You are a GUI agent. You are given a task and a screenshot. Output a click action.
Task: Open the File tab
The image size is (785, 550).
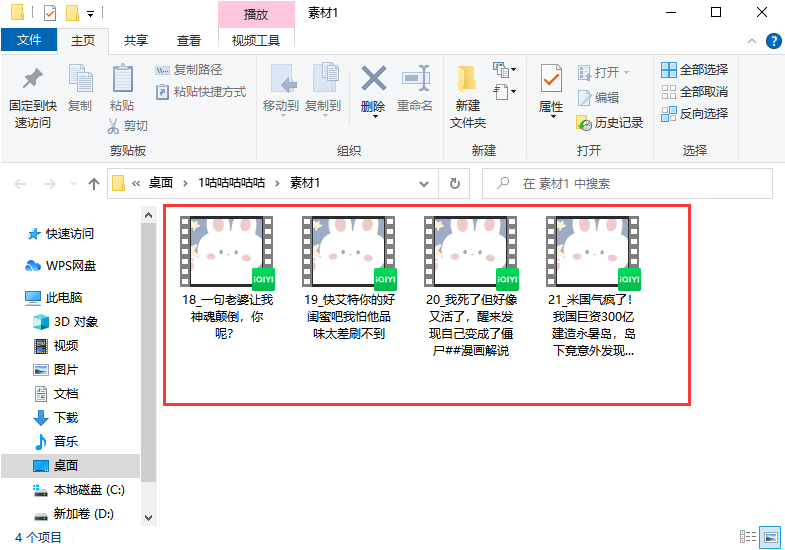coord(29,40)
